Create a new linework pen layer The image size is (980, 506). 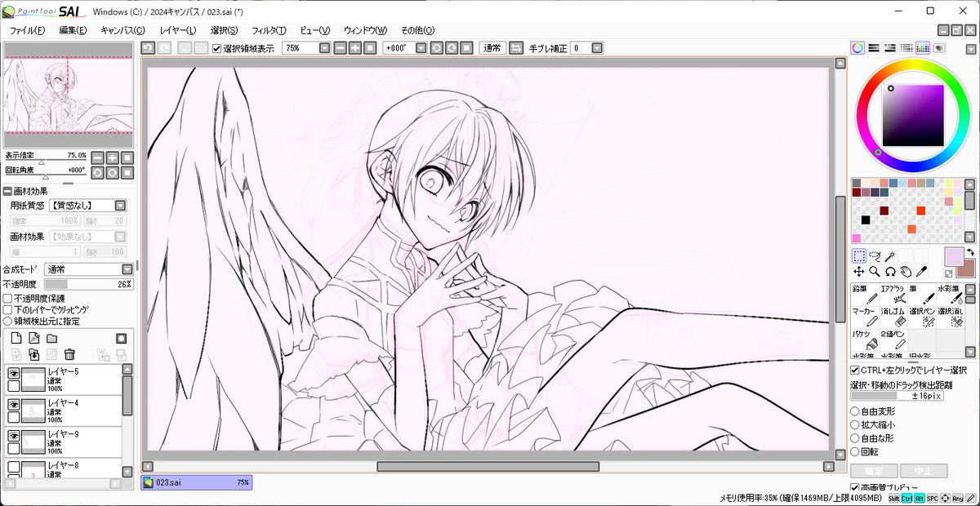pyautogui.click(x=33, y=338)
